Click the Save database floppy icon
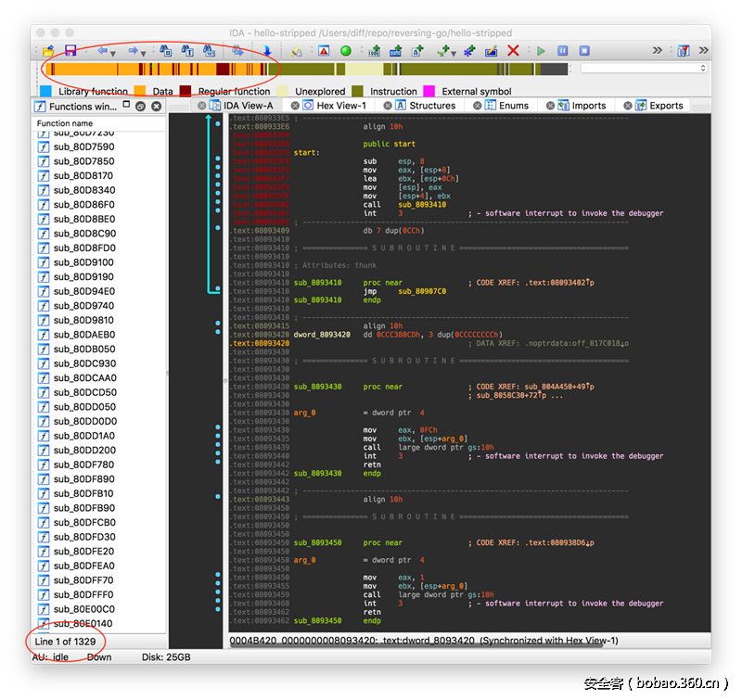This screenshot has height=700, width=742. click(x=70, y=51)
